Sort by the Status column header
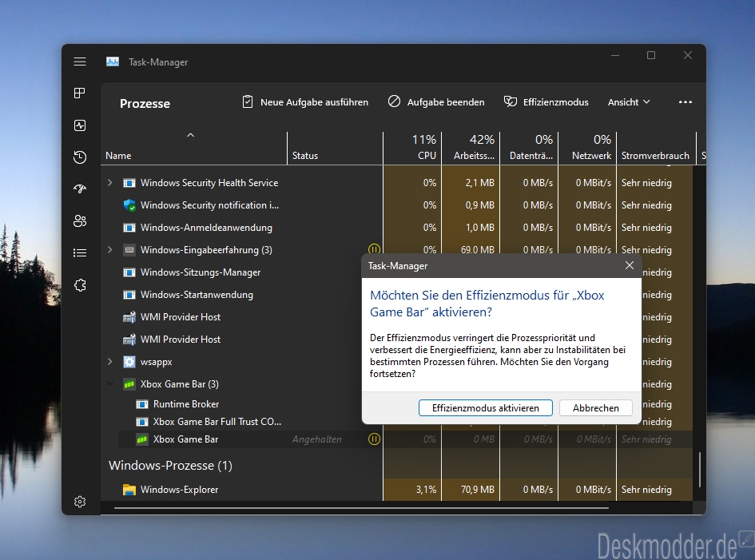The image size is (755, 560). [335, 149]
